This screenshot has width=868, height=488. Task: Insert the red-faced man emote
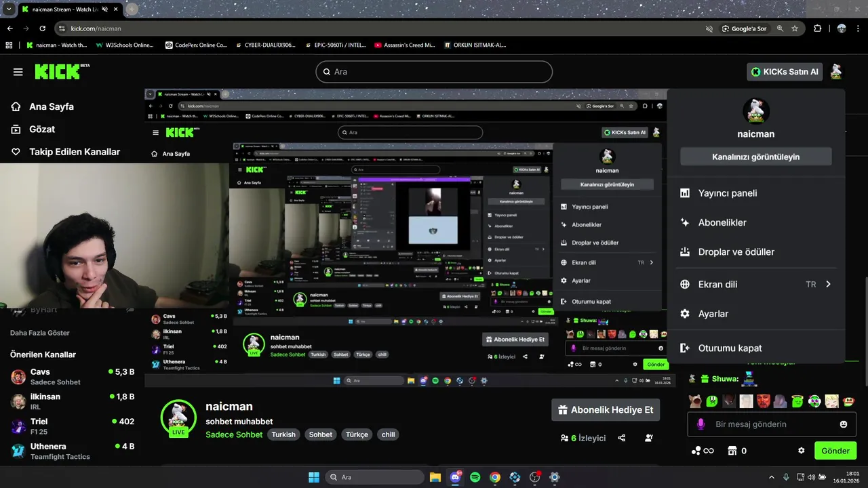(764, 401)
